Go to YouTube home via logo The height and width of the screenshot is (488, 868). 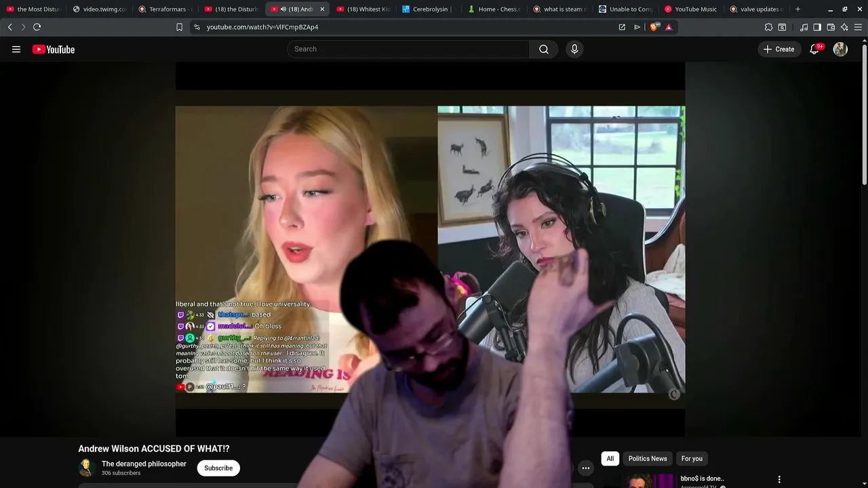pos(53,49)
